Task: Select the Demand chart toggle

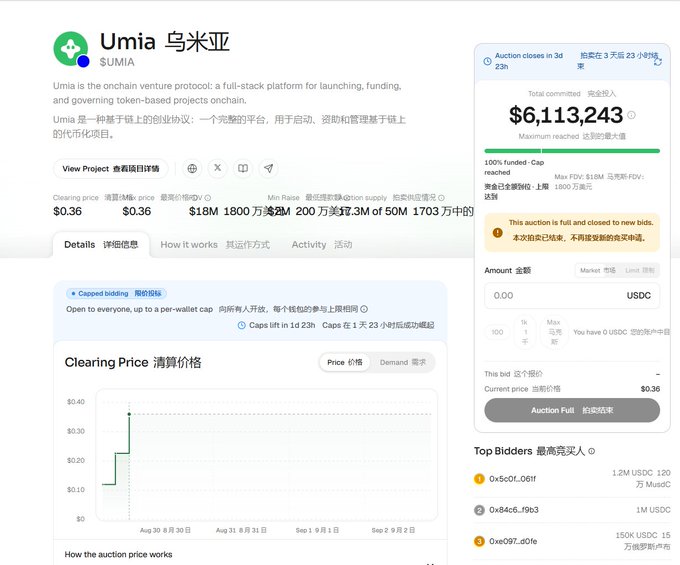Action: click(x=402, y=363)
